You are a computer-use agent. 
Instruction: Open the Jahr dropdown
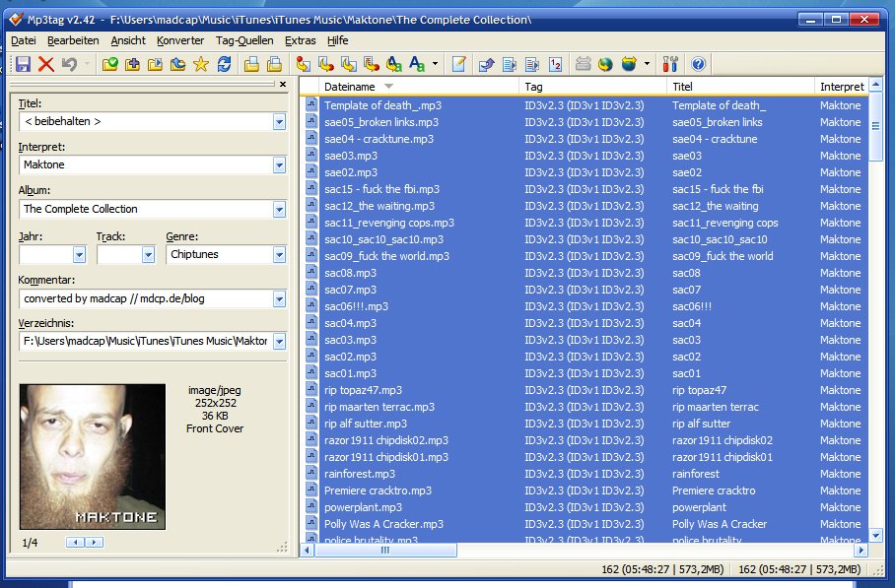click(x=79, y=255)
